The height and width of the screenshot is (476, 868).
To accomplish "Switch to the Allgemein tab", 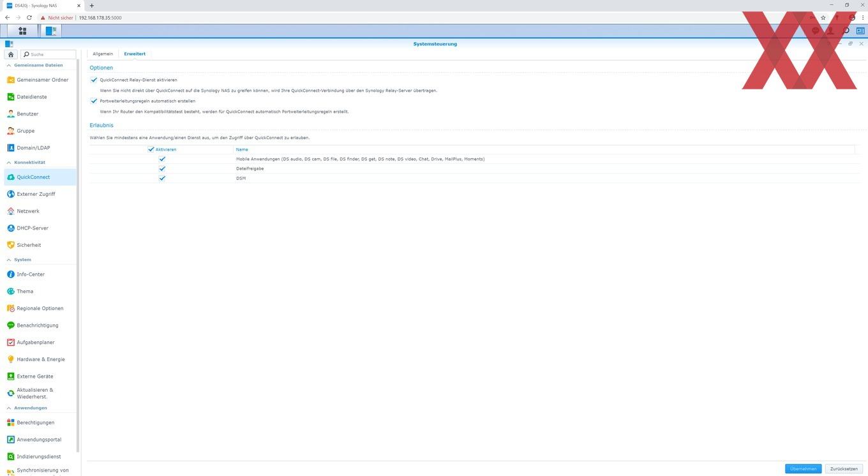I will 103,54.
